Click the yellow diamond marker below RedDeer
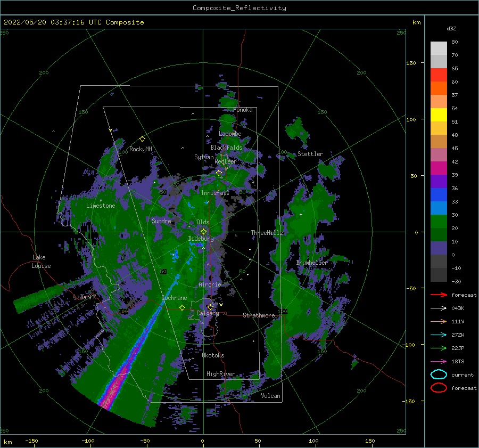 (x=219, y=173)
